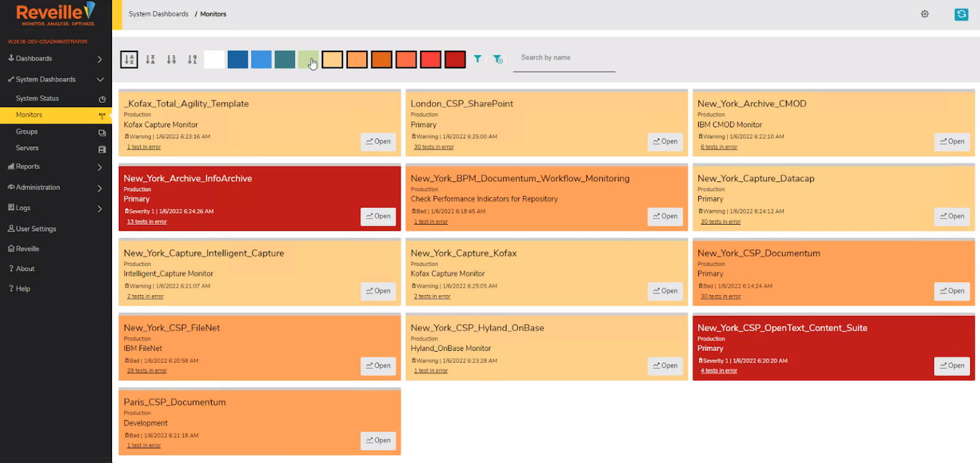Sort monitors by name A to Z

coord(129,59)
